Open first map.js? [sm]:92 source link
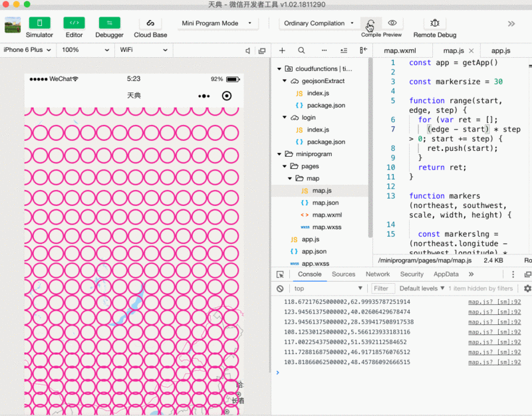Screen dimensions: 532x416 coord(494,302)
